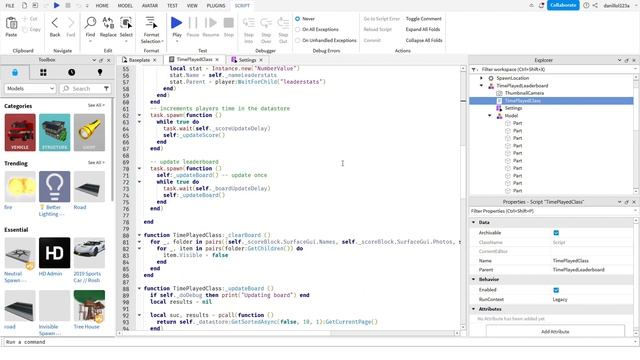This screenshot has height=360, width=640.
Task: Click quick-access Play icon in title bar
Action: click(x=56, y=5)
